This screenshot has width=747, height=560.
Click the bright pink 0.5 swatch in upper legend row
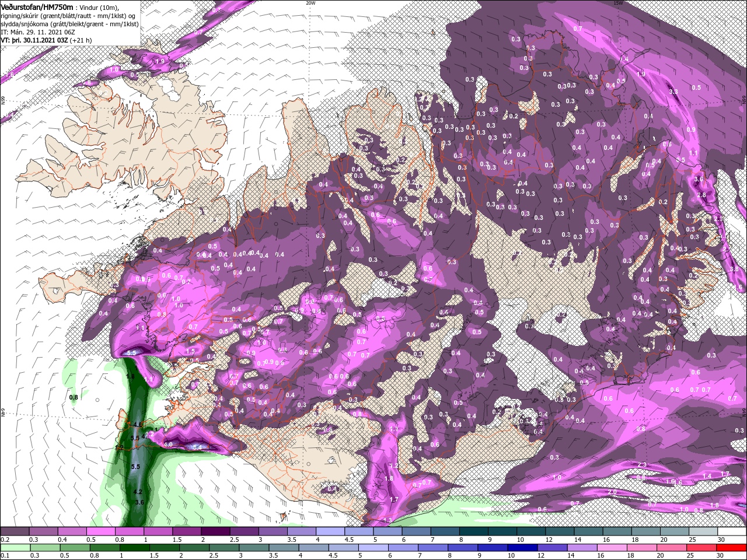(x=100, y=531)
